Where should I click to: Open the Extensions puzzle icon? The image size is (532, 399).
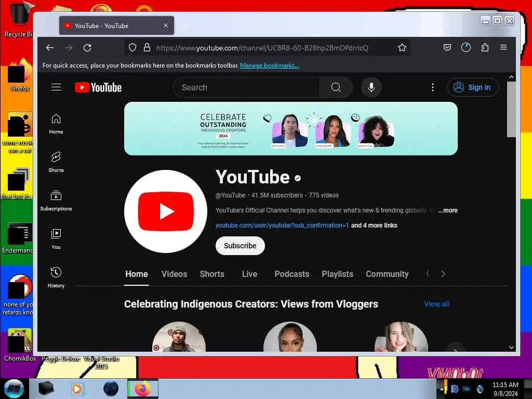point(485,47)
